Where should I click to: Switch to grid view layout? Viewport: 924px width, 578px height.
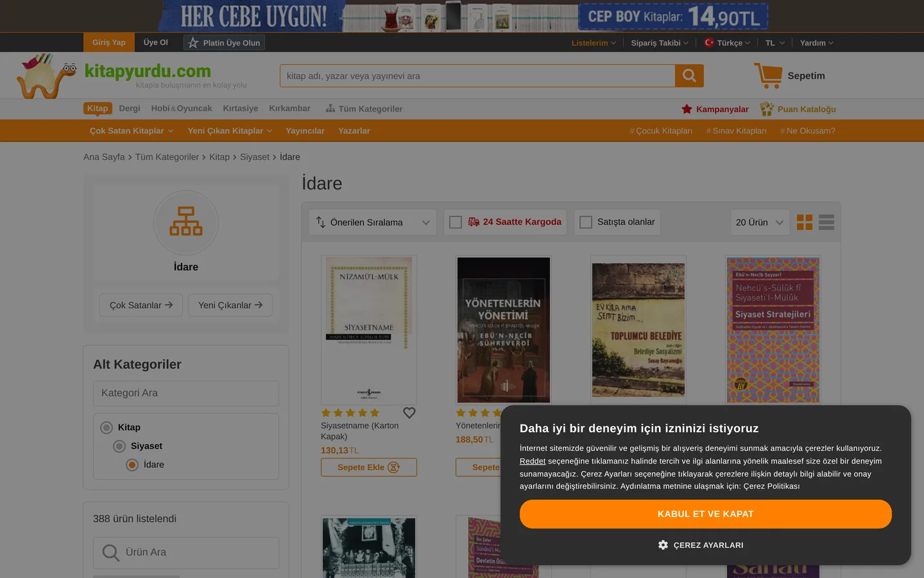coord(805,222)
